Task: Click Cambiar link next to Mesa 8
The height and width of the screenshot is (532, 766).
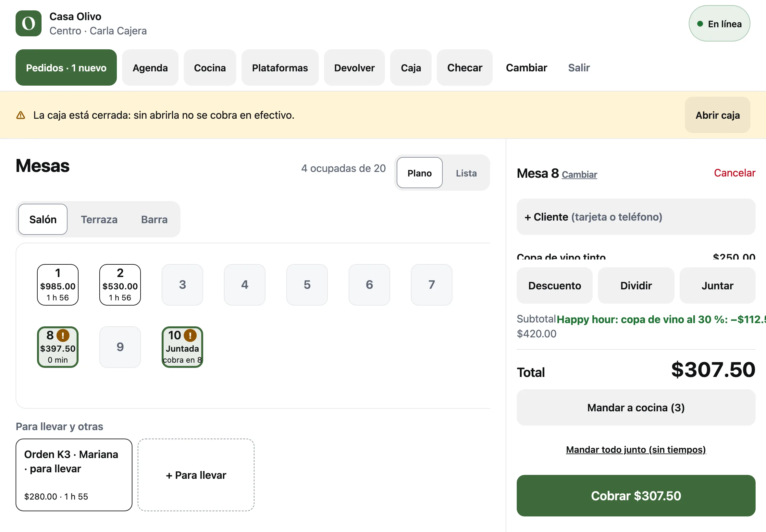Action: (579, 174)
